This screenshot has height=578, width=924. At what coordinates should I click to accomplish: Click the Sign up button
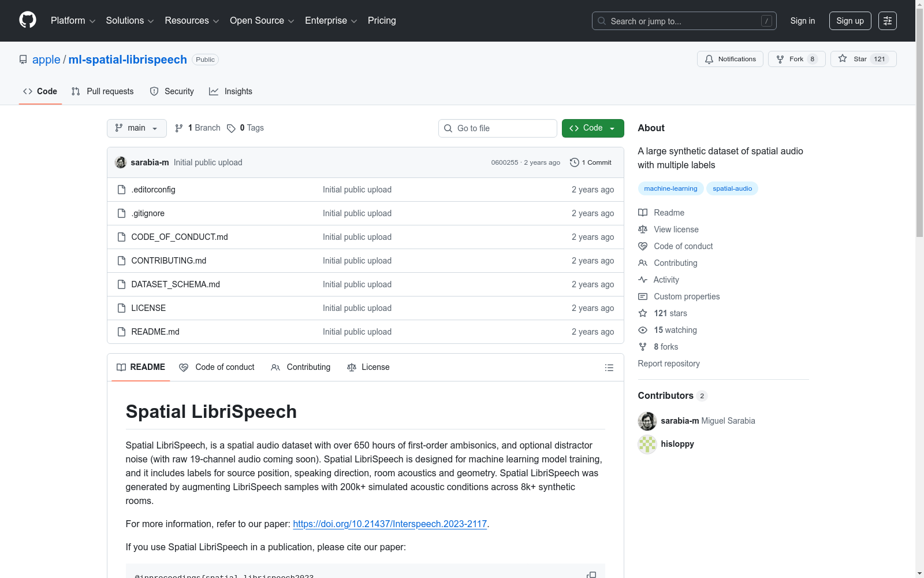850,21
